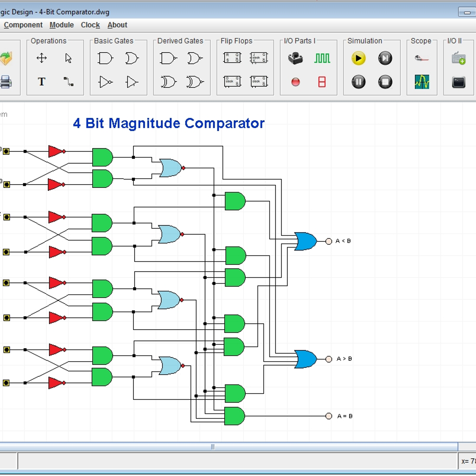Choose the seven-segment display part
The image size is (476, 476).
[x=322, y=82]
